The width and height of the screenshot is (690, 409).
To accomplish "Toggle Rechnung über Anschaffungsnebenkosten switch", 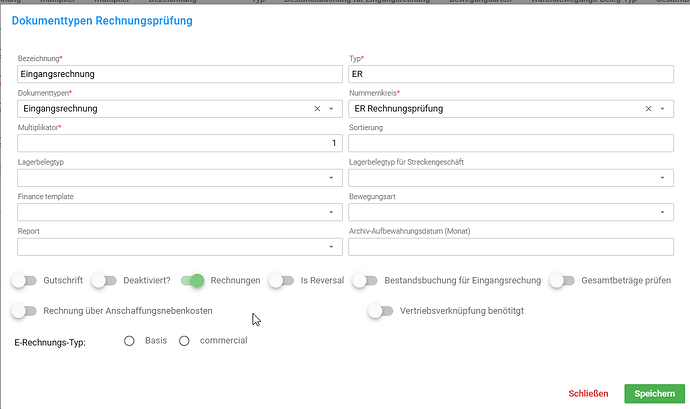I will [24, 311].
